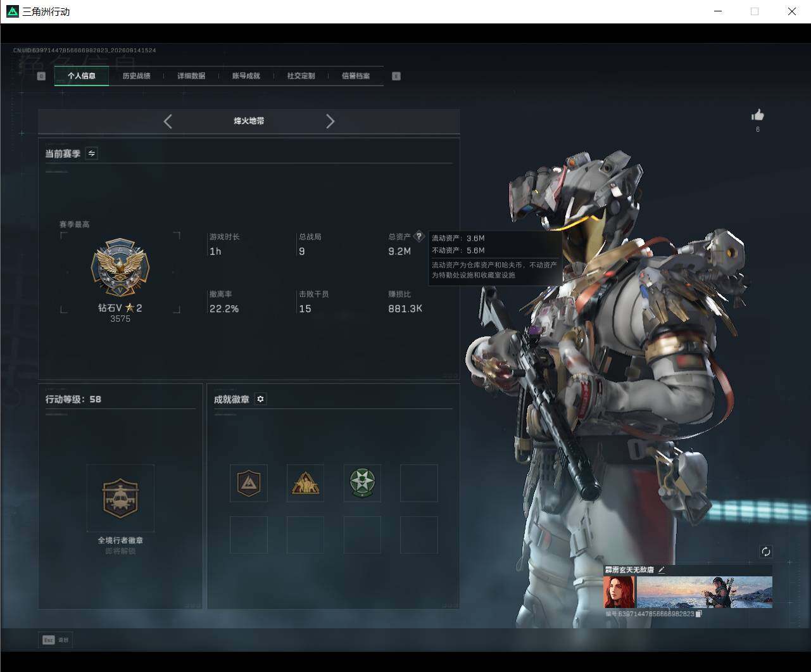Toggle the 当前赛季 season switch icon
The width and height of the screenshot is (811, 672).
pyautogui.click(x=92, y=153)
